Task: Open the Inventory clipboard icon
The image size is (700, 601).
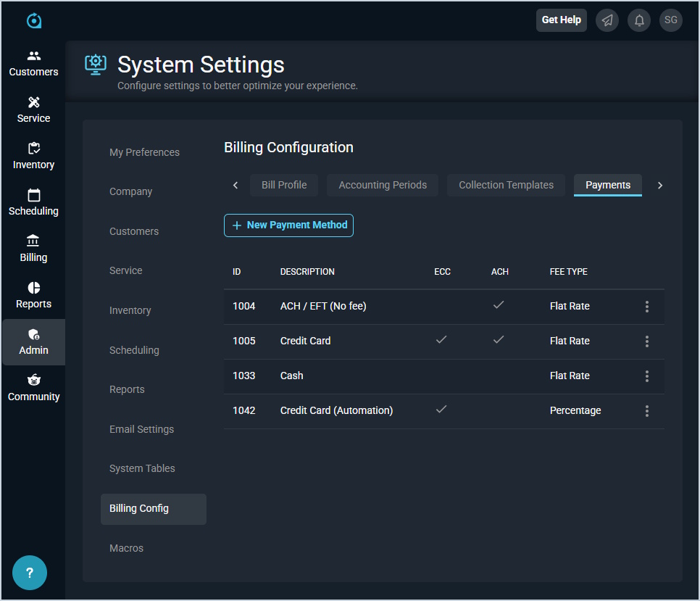Action: point(33,149)
